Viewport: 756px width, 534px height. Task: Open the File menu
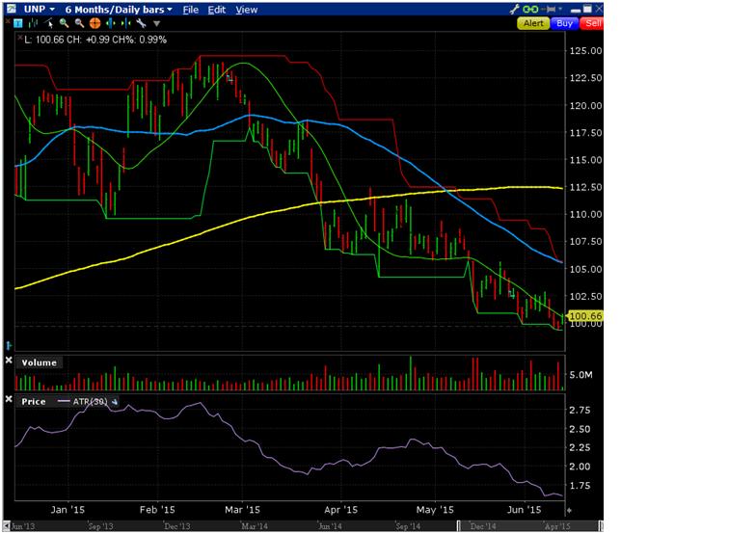(191, 9)
